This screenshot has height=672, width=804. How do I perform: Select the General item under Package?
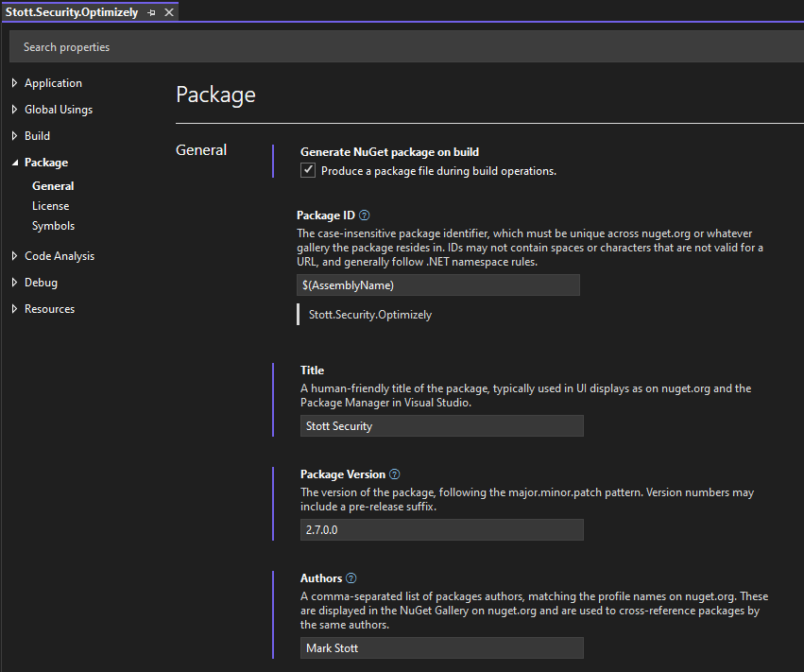53,186
